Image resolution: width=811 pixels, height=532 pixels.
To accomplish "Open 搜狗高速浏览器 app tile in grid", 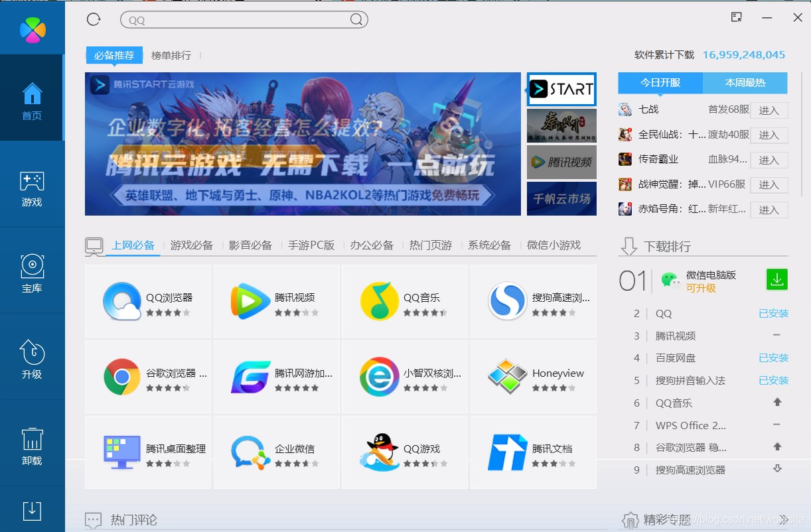I will pos(534,301).
